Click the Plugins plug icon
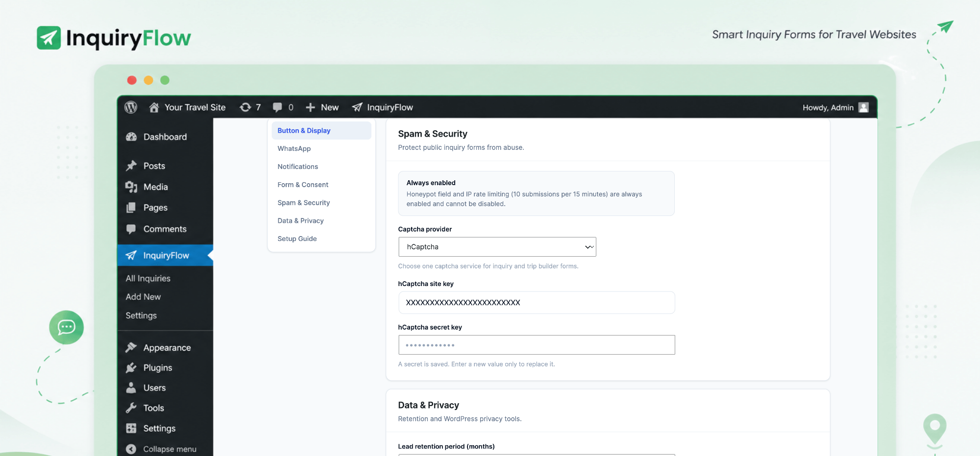This screenshot has height=456, width=980. pos(131,367)
